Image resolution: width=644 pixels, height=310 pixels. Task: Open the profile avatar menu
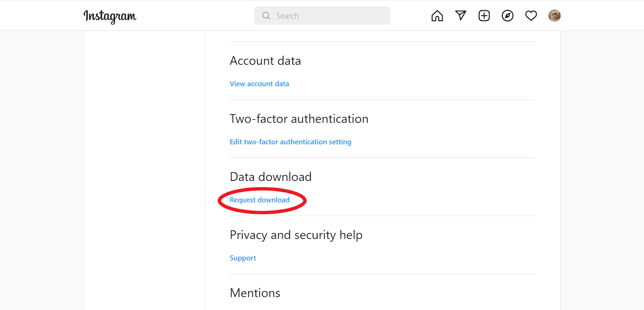(554, 16)
